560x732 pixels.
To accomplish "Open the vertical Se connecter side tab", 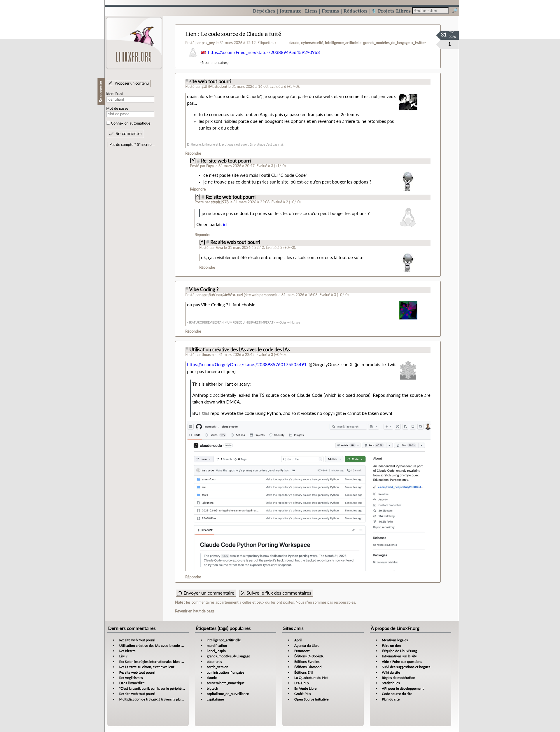I will [101, 92].
